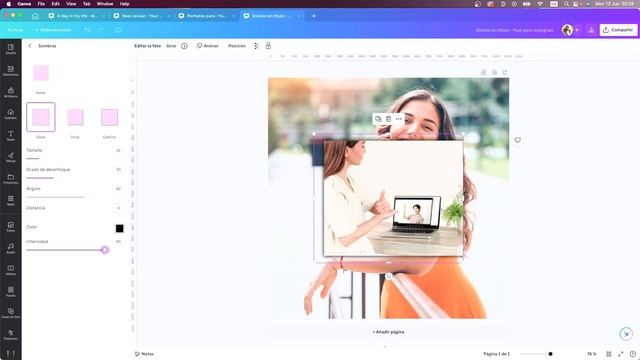Open the Crear en lote panel
640x360 pixels.
[x=11, y=313]
